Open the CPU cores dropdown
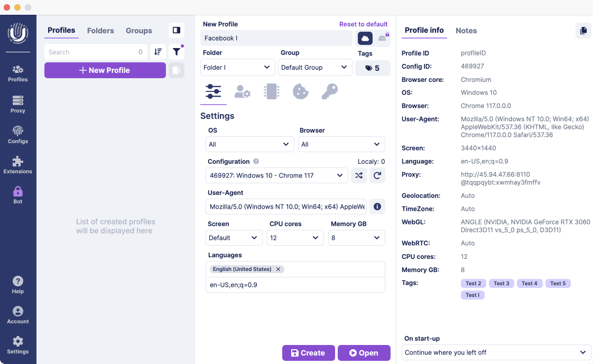Viewport: 593px width, 364px height. pos(295,238)
